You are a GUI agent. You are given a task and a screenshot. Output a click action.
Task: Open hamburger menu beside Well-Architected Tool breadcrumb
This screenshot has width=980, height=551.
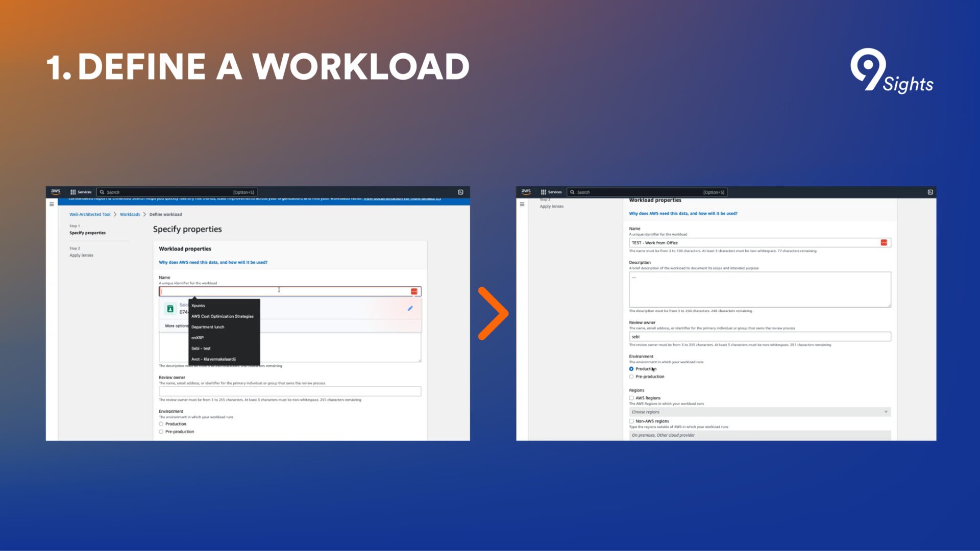click(x=52, y=204)
